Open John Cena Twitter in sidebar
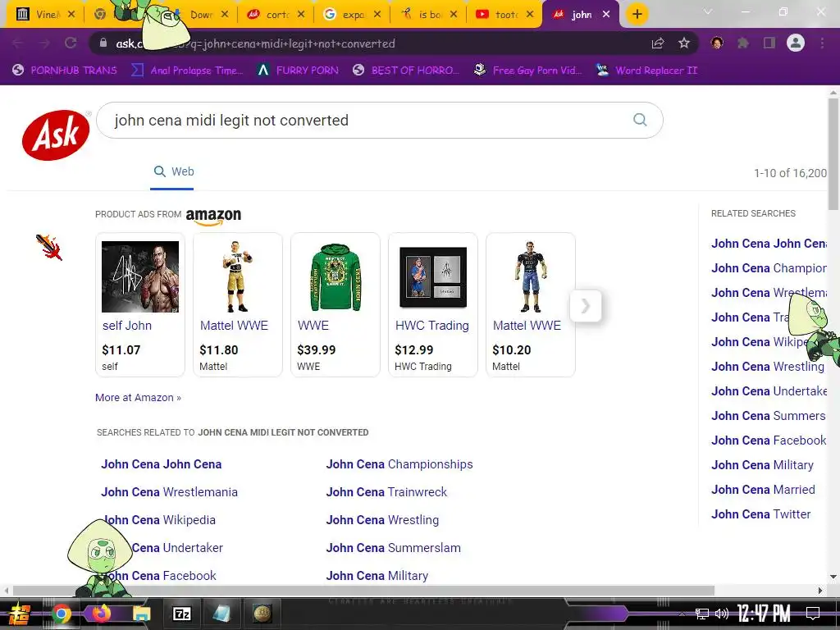This screenshot has height=630, width=840. click(x=760, y=514)
